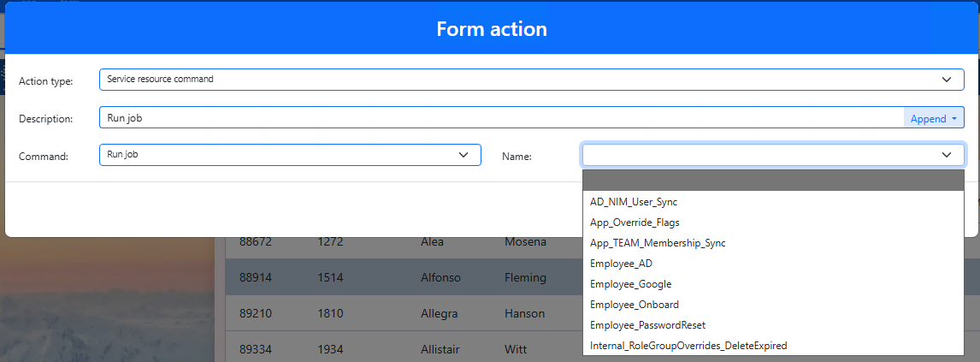The height and width of the screenshot is (362, 980).
Task: Select the Allistair Witt row
Action: [x=404, y=347]
